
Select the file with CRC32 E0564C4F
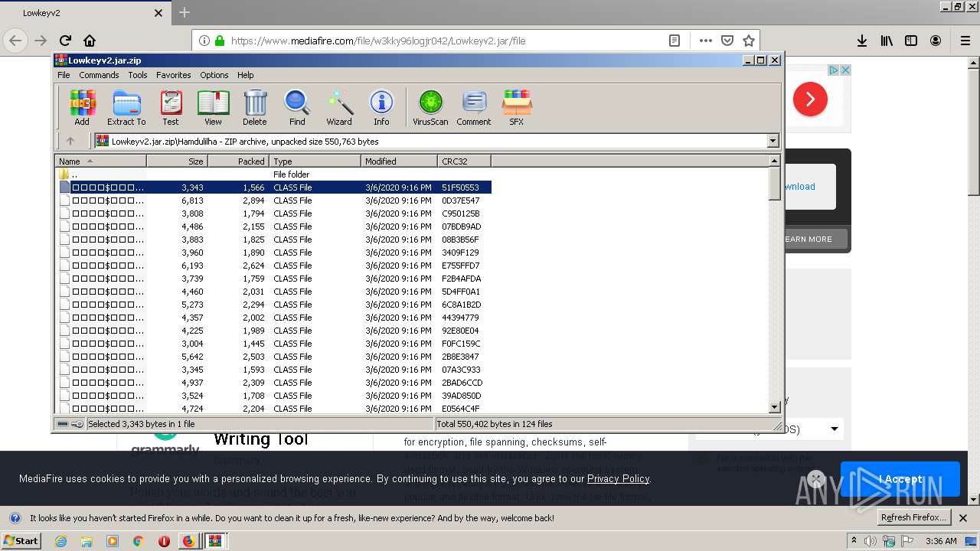click(274, 409)
